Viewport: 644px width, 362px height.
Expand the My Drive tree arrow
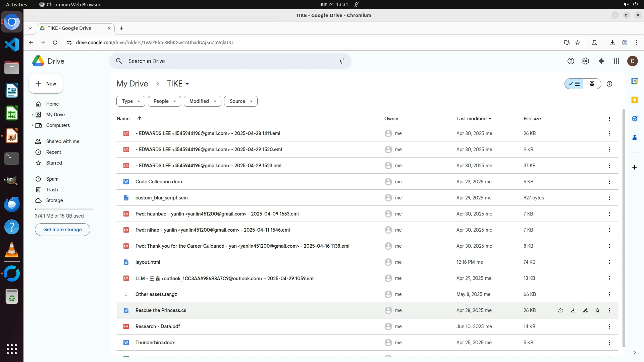[33, 115]
